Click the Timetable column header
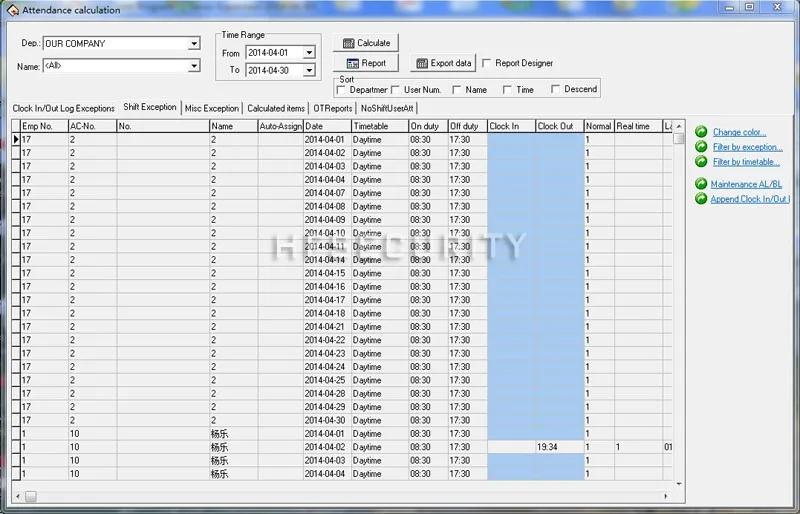This screenshot has width=800, height=514. coord(380,126)
